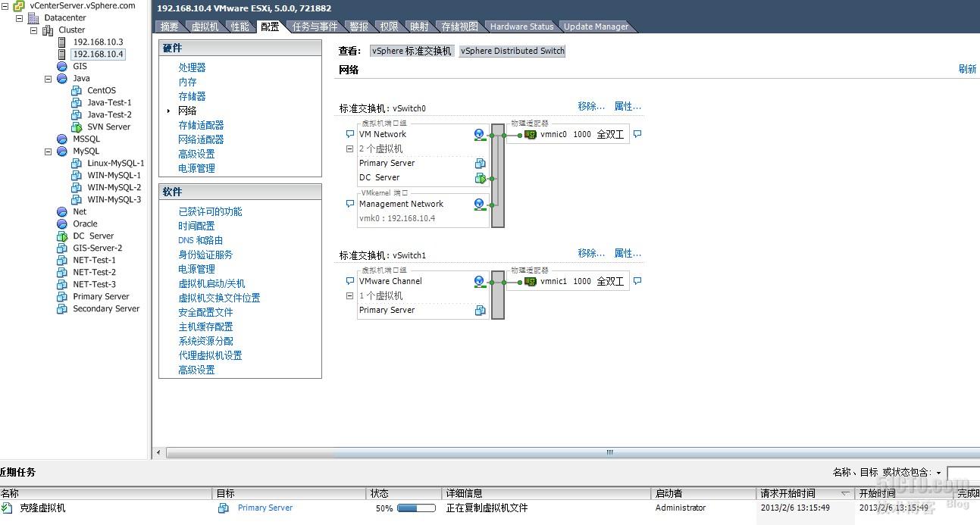
Task: Open the 存储视图 tab
Action: point(459,27)
